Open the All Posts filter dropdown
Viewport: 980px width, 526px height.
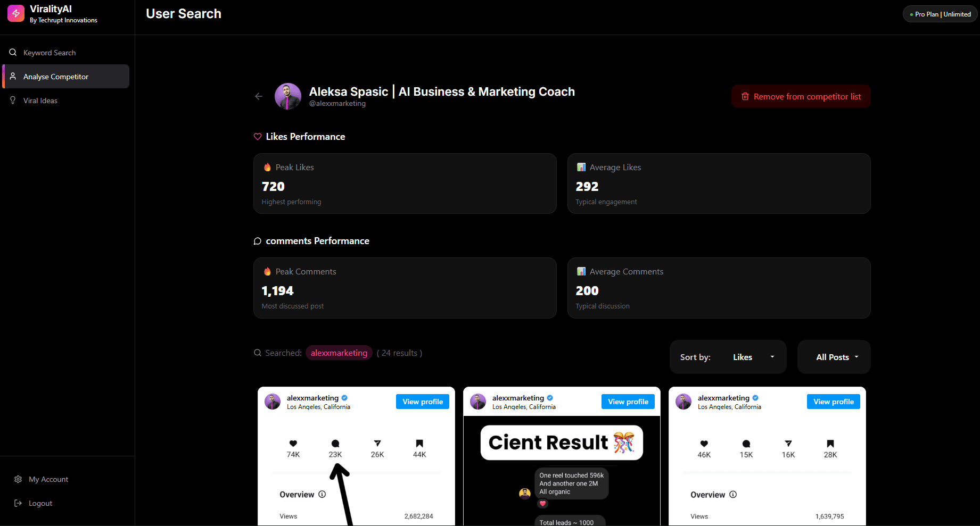pos(834,357)
